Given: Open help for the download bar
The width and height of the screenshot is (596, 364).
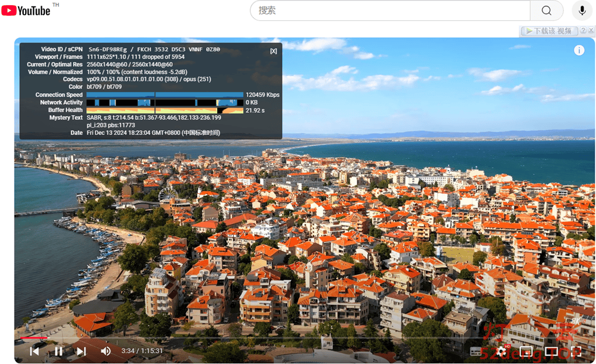Looking at the screenshot, I should (x=582, y=31).
